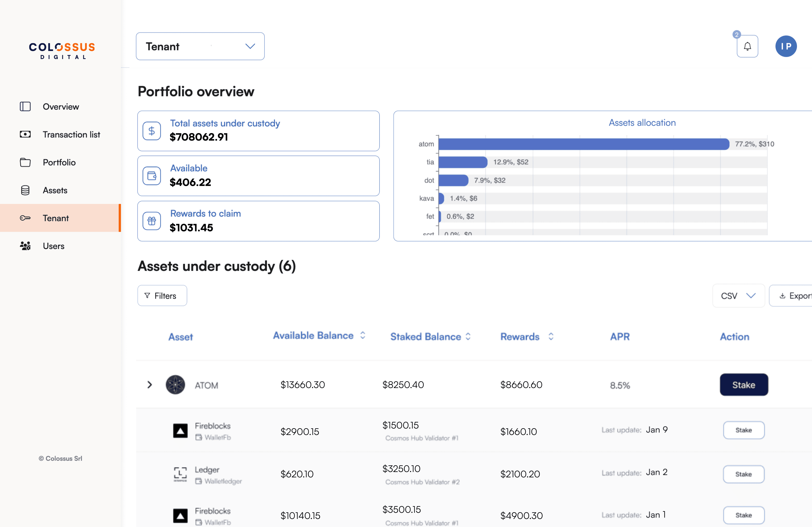This screenshot has width=812, height=527.
Task: Sort by Available Balance column
Action: tap(362, 335)
